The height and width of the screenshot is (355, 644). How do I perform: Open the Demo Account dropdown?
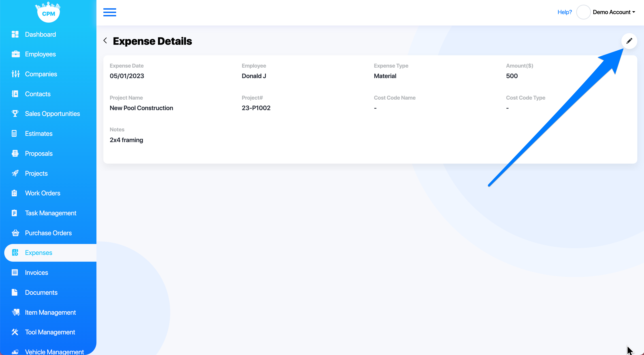coord(614,12)
